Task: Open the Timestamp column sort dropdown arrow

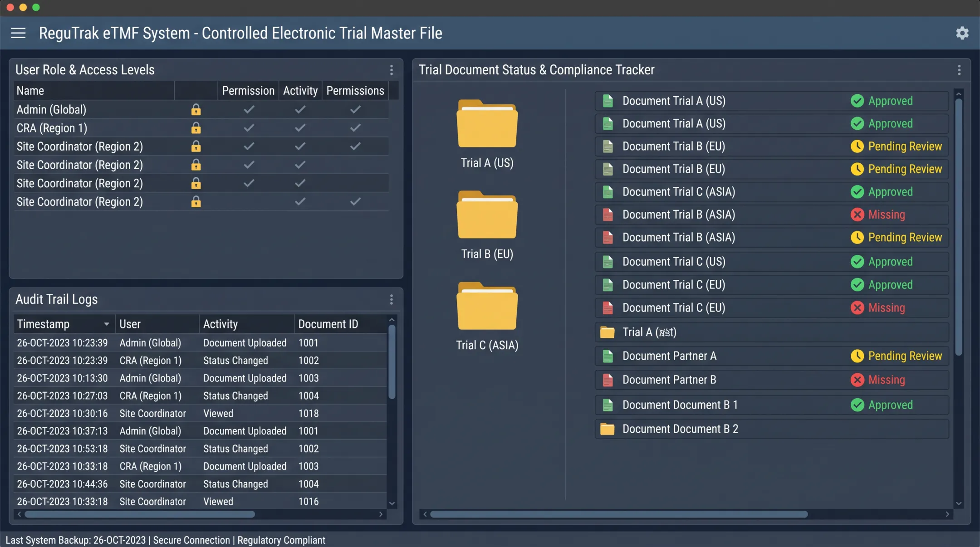Action: coord(106,324)
